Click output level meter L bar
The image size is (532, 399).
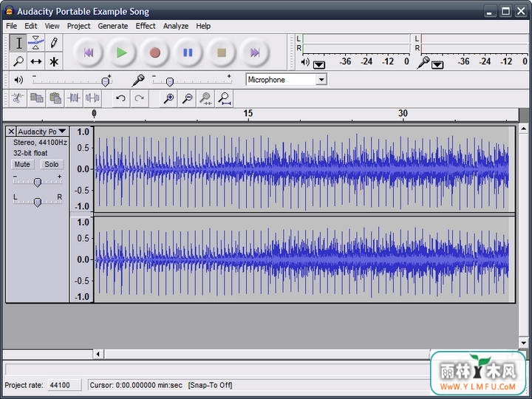coord(356,38)
